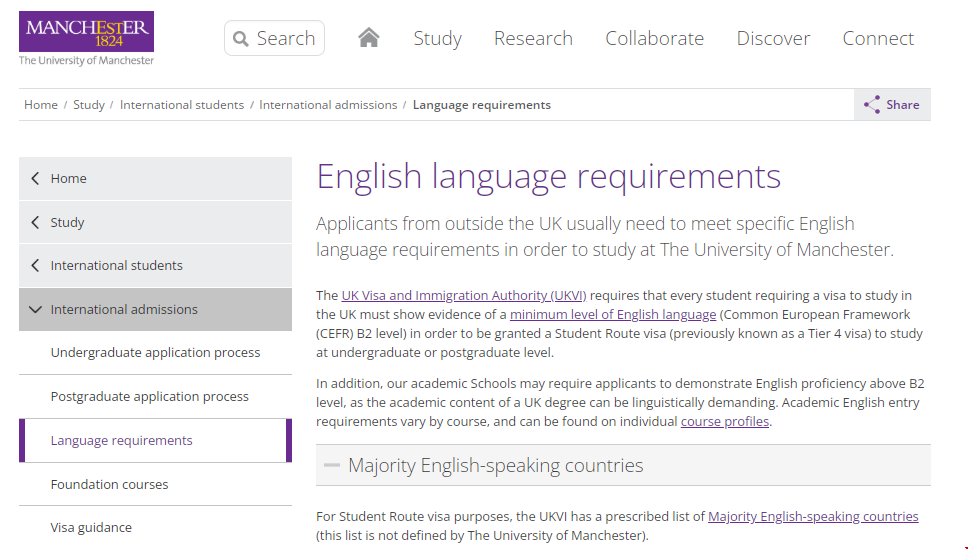Collapse the Majority English-speaking countries section
Image resolution: width=968 pixels, height=549 pixels.
331,465
